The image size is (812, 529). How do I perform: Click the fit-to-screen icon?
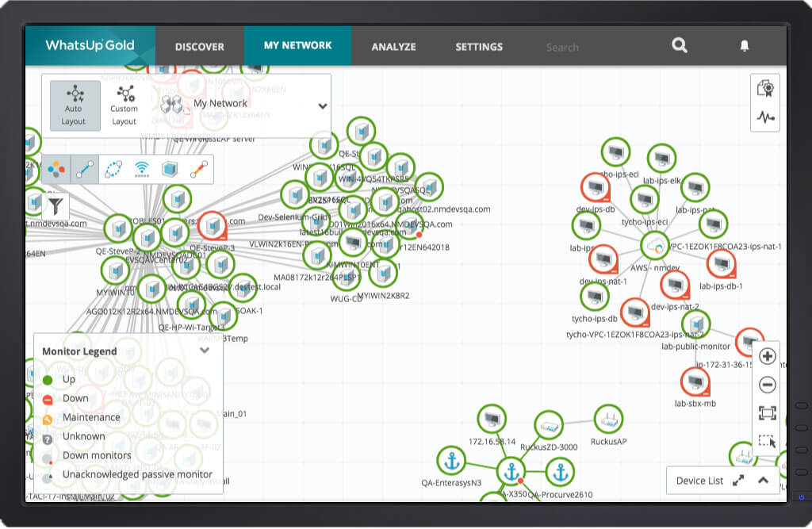coord(767,413)
